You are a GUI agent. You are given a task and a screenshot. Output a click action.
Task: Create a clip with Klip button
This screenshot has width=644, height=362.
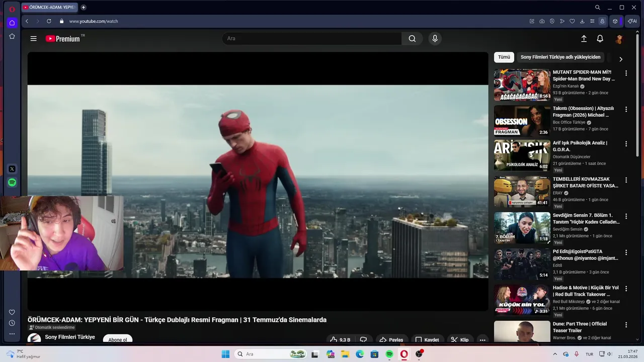click(460, 340)
